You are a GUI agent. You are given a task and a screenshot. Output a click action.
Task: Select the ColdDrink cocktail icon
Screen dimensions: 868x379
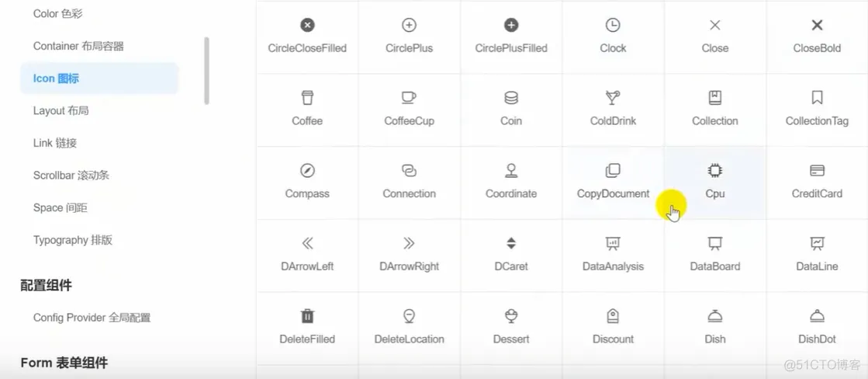(613, 98)
